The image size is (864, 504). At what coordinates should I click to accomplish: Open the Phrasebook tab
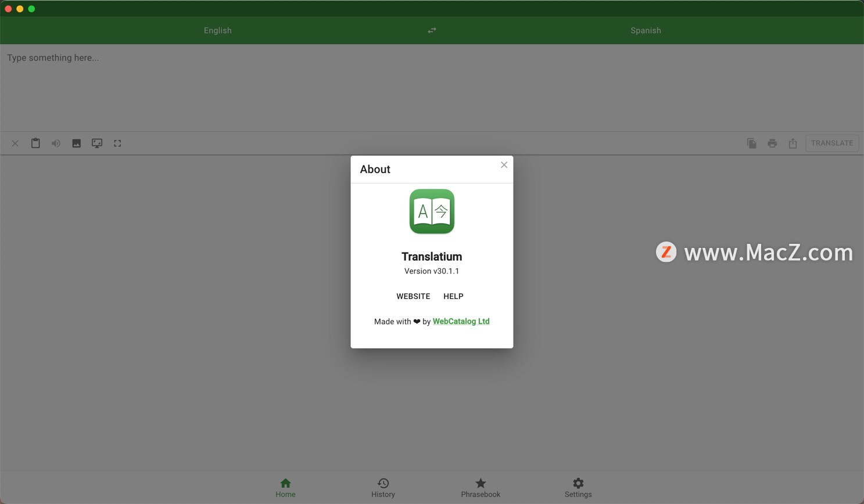[x=481, y=488]
